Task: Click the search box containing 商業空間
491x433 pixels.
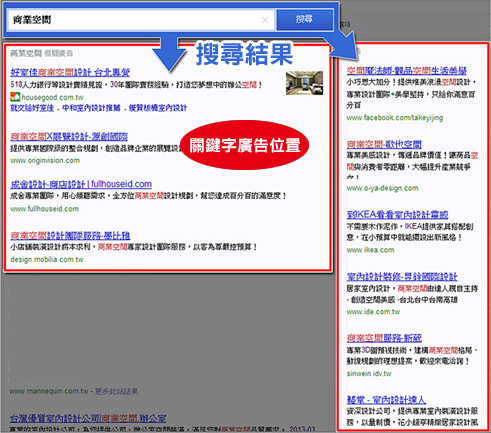Action: [x=141, y=20]
